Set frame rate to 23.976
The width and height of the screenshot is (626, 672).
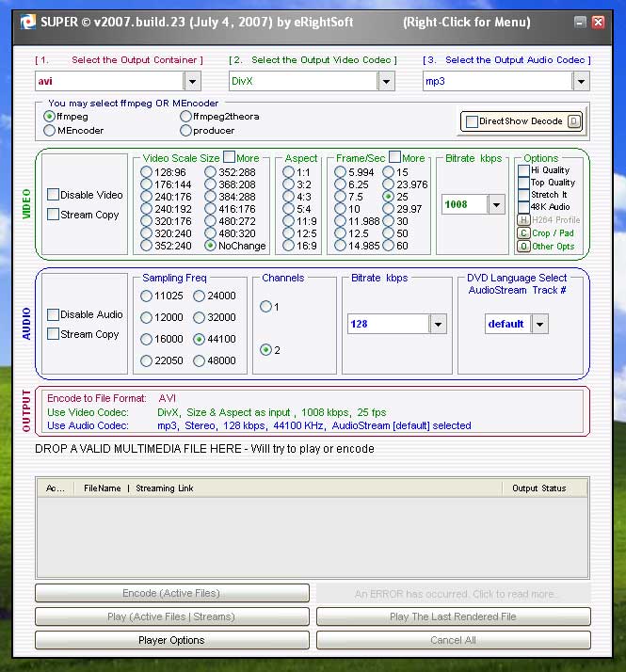tap(389, 184)
